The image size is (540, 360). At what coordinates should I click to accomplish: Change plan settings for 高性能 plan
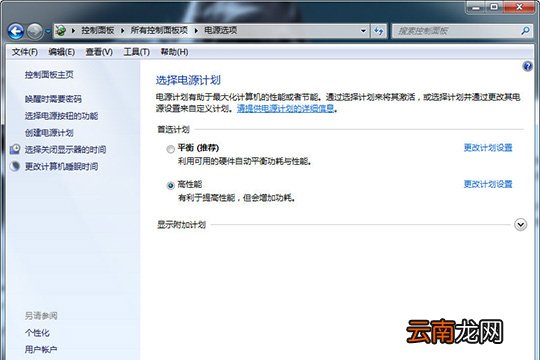pyautogui.click(x=488, y=184)
